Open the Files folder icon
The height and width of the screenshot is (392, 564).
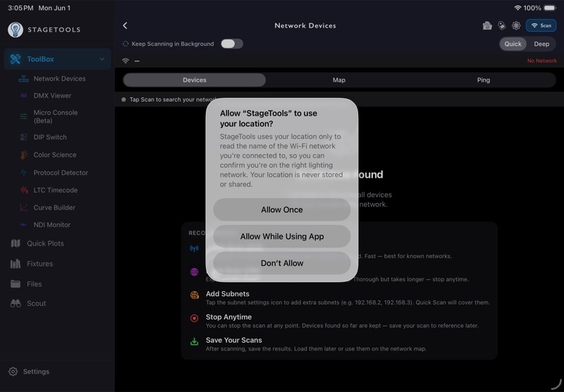click(16, 283)
